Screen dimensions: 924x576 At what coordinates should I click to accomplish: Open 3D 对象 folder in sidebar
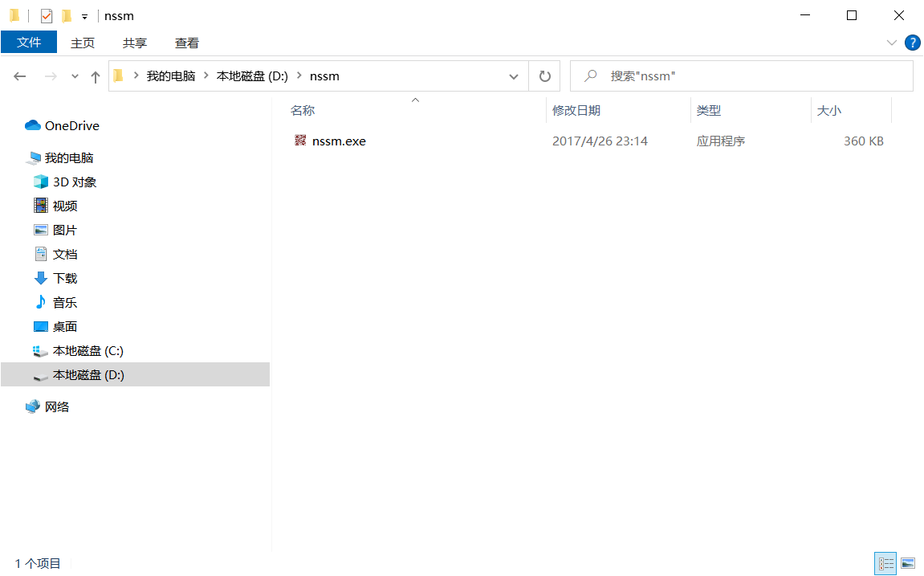tap(74, 182)
